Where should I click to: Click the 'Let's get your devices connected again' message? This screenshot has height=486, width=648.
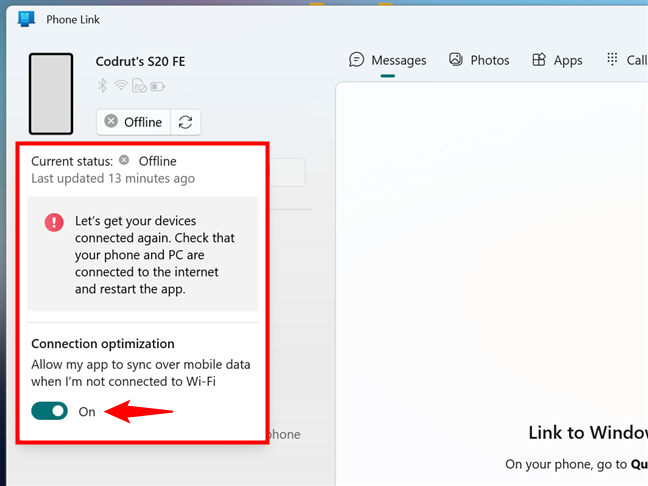[x=155, y=255]
